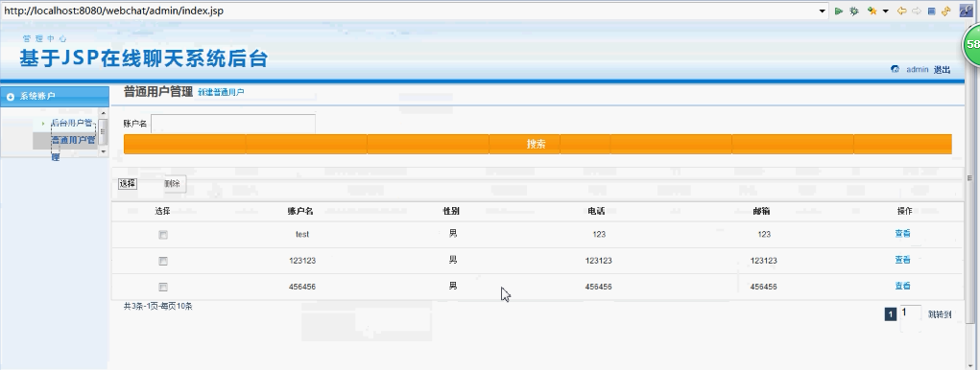Click phone cell '123' in the test row
The width and height of the screenshot is (980, 370).
click(x=599, y=235)
